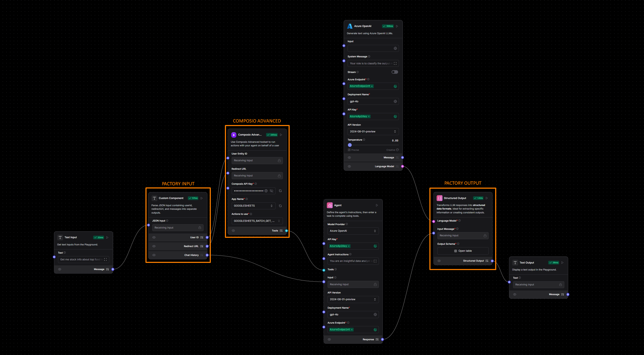644x355 pixels.
Task: Run the Text Input component
Action: (107, 237)
